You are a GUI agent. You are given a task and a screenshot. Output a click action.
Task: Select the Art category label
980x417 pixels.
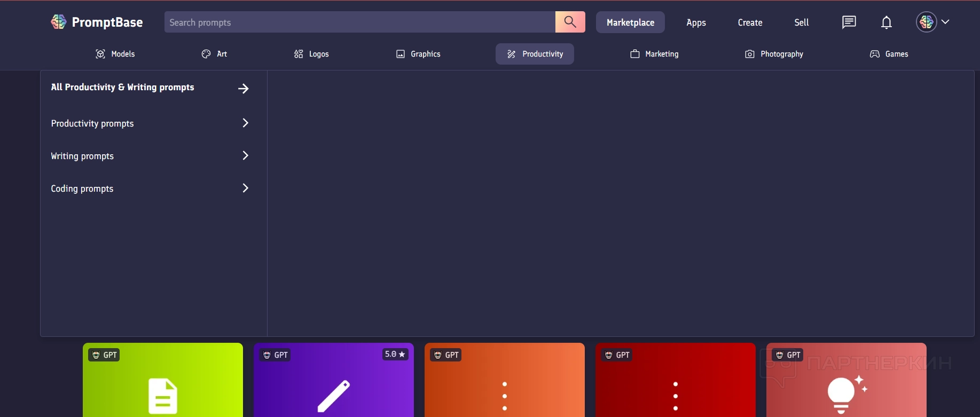(x=222, y=54)
